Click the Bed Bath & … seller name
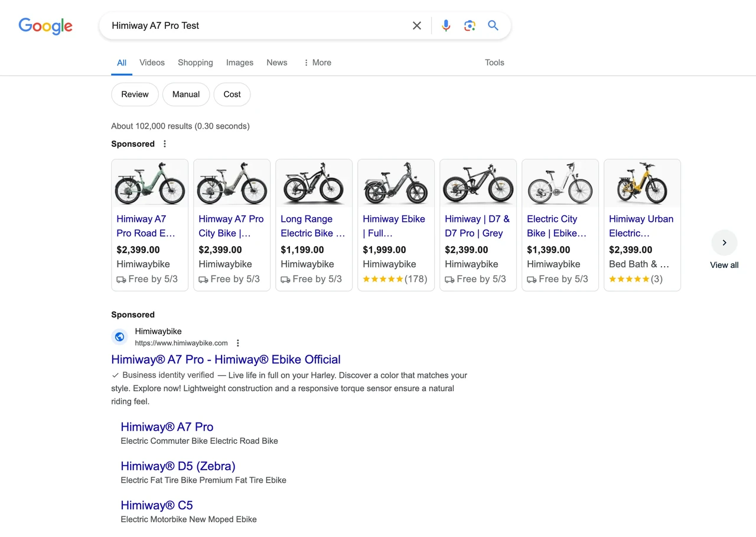 click(x=639, y=264)
